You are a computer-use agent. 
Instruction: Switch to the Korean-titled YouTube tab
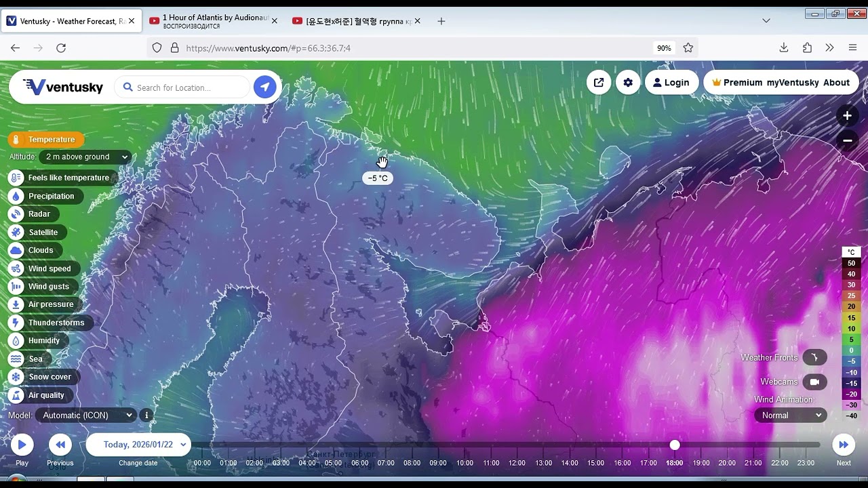(356, 21)
